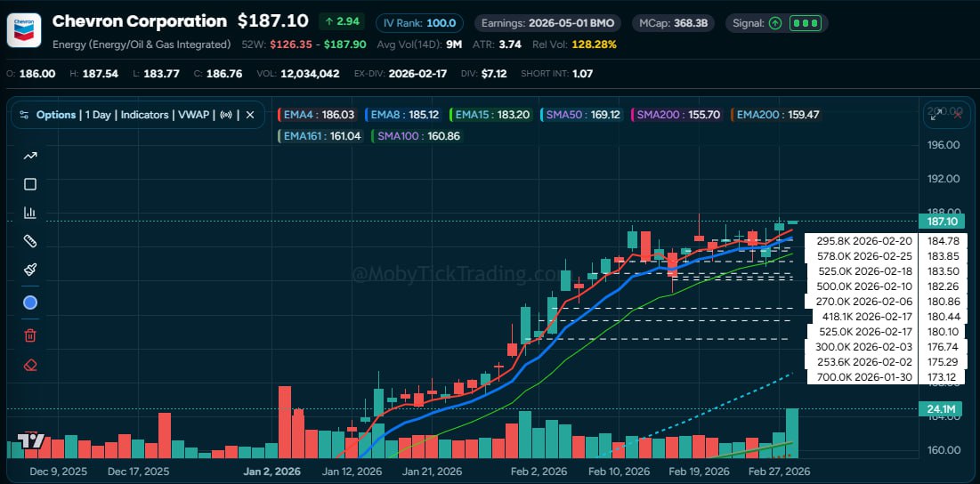This screenshot has width=980, height=484.
Task: Select the ruler measure tool
Action: [30, 241]
